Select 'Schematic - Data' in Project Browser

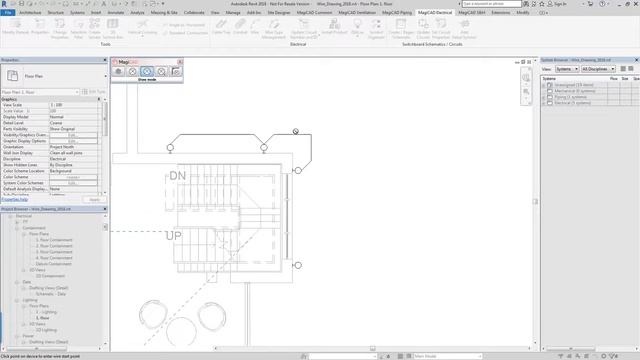click(50, 294)
